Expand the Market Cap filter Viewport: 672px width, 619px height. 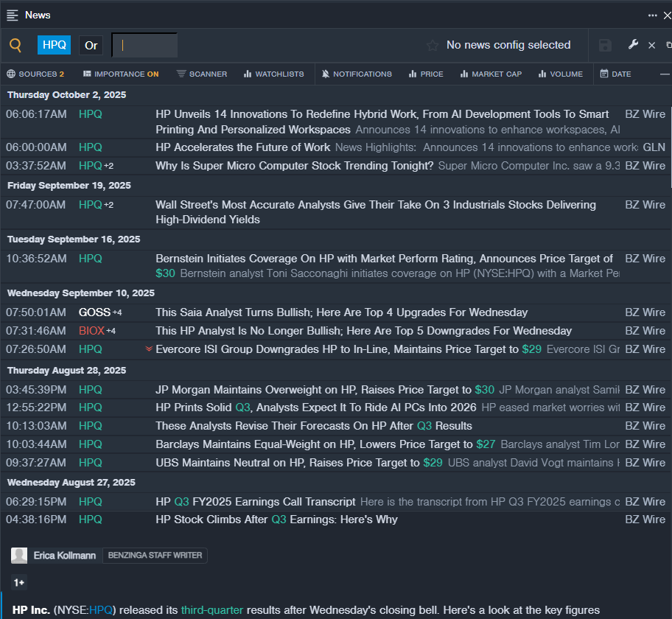pos(491,74)
